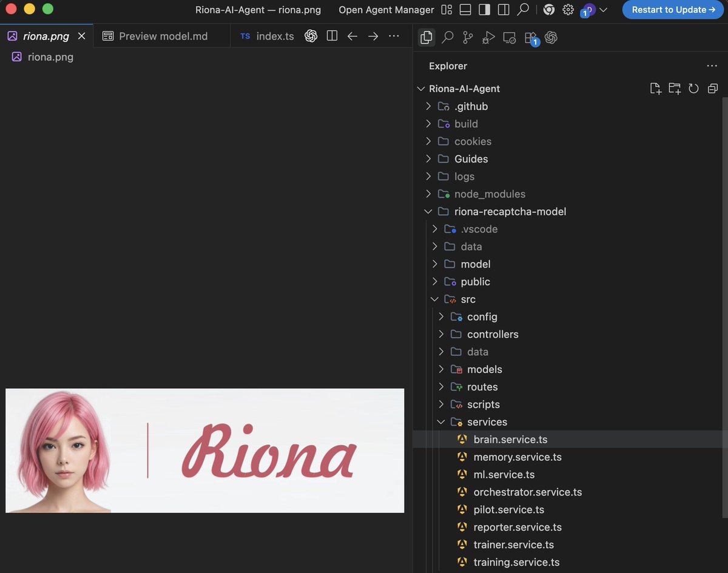The width and height of the screenshot is (728, 573).
Task: Split the editor to the right
Action: 332,36
